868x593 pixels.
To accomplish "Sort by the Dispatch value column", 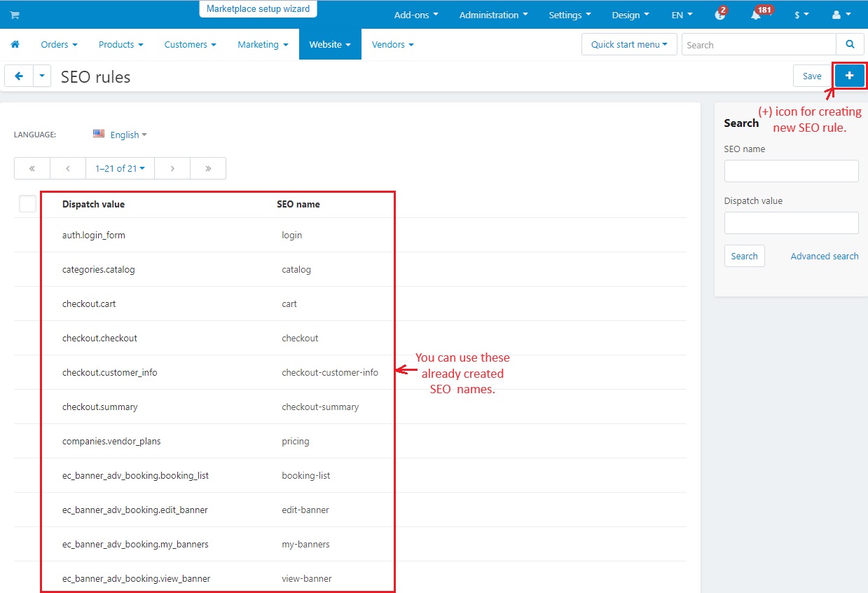I will [x=93, y=204].
